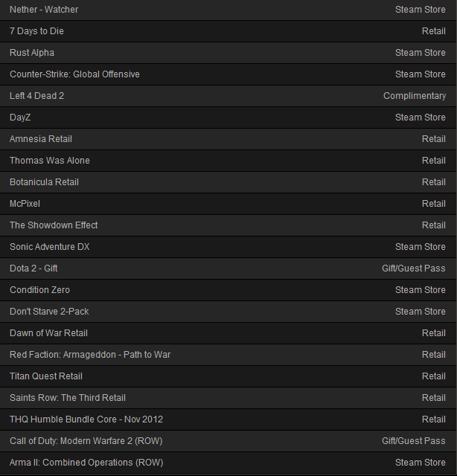Click the DayZ license entry

coord(20,118)
